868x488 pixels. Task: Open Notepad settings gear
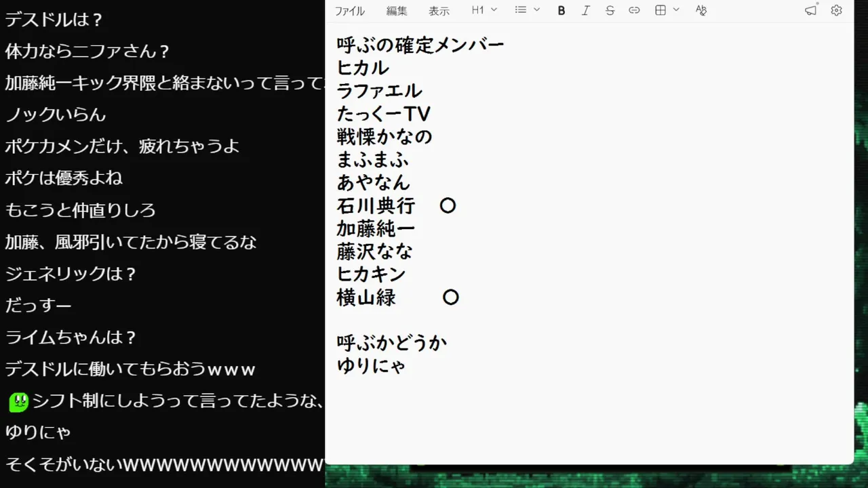point(837,10)
